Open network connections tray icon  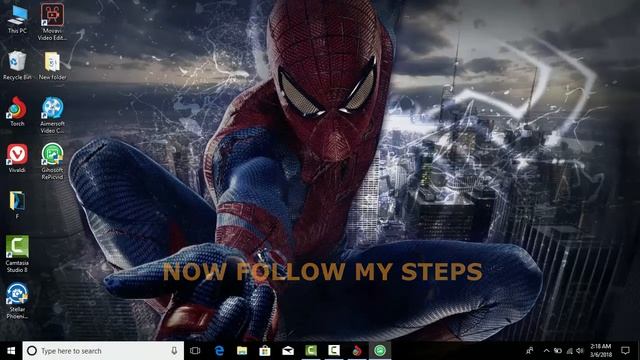click(x=569, y=351)
